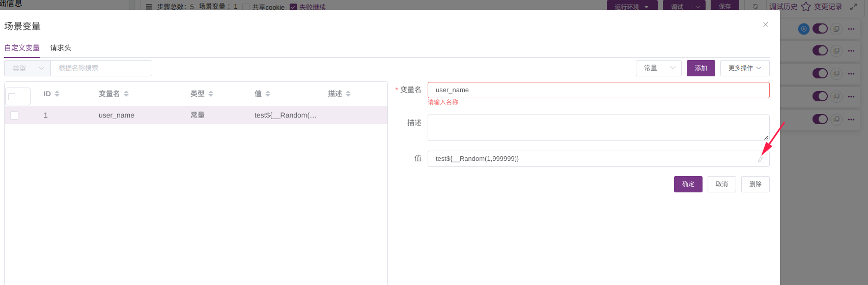Uncheck the 失败继续 checkbox
This screenshot has width=868, height=285.
pyautogui.click(x=293, y=7)
